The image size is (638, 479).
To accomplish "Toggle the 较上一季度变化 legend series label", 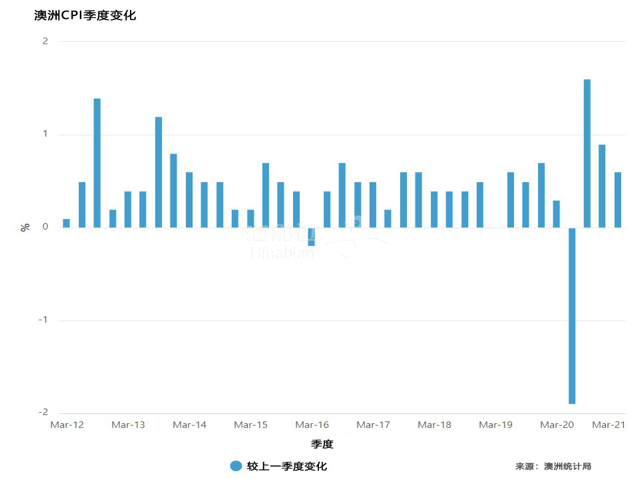I will coord(286,466).
